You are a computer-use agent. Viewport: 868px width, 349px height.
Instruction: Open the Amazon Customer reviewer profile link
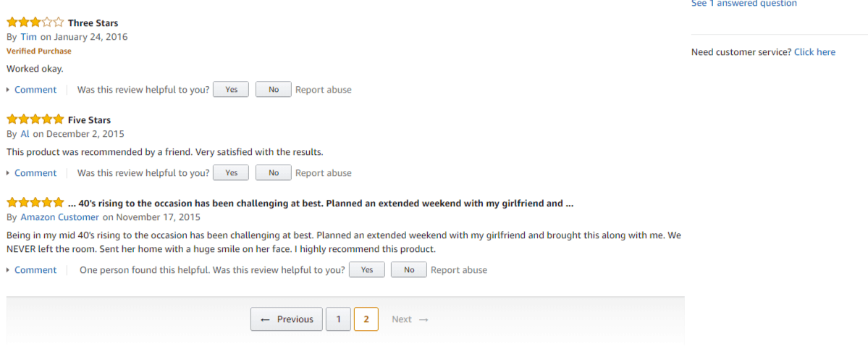(60, 217)
